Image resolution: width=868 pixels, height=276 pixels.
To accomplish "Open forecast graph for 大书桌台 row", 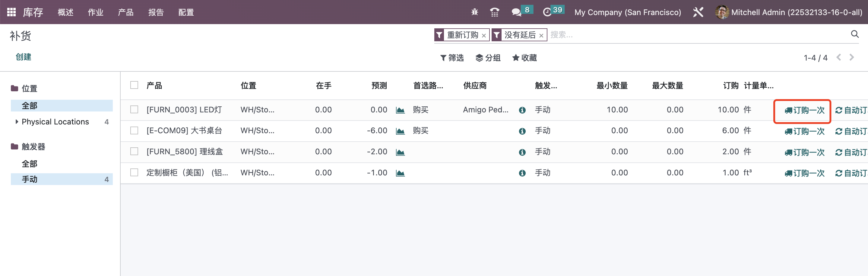I will pyautogui.click(x=400, y=131).
